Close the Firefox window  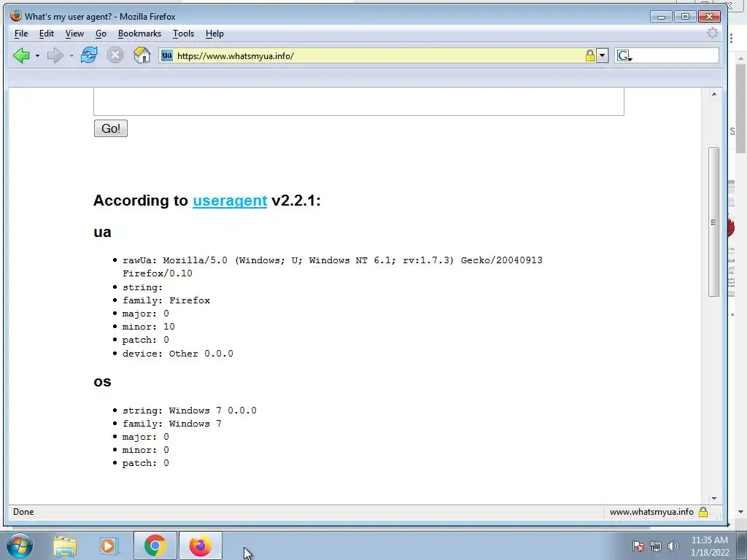pyautogui.click(x=709, y=16)
